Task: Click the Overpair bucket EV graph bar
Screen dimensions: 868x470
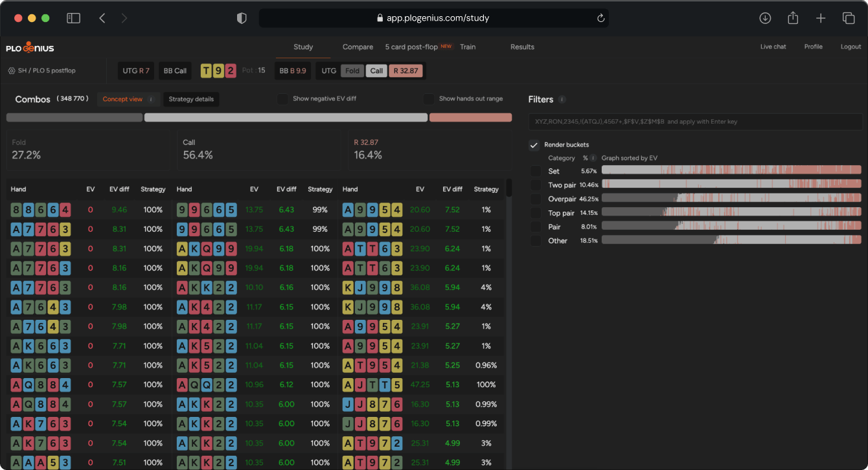Action: click(x=731, y=199)
